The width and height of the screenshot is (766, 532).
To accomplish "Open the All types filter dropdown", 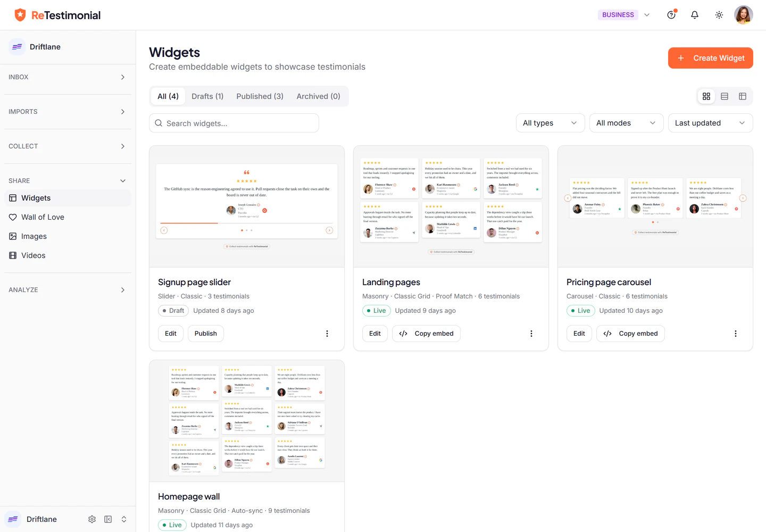I will pos(551,123).
